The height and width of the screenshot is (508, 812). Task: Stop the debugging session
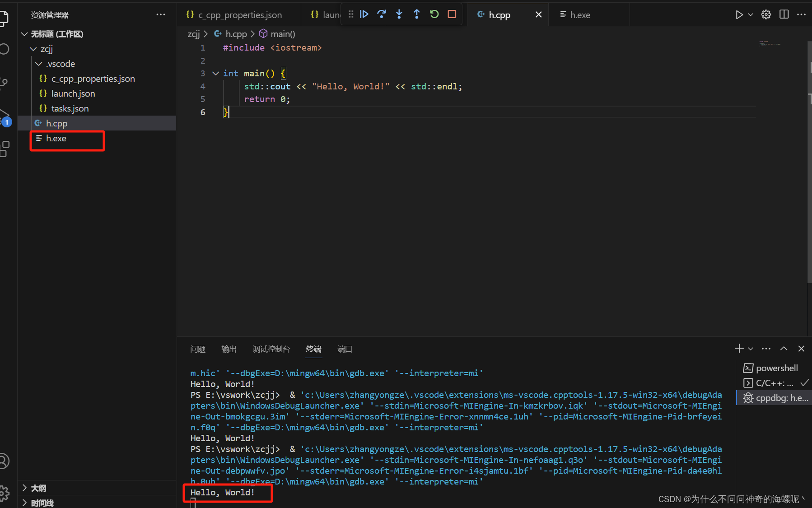pyautogui.click(x=452, y=14)
